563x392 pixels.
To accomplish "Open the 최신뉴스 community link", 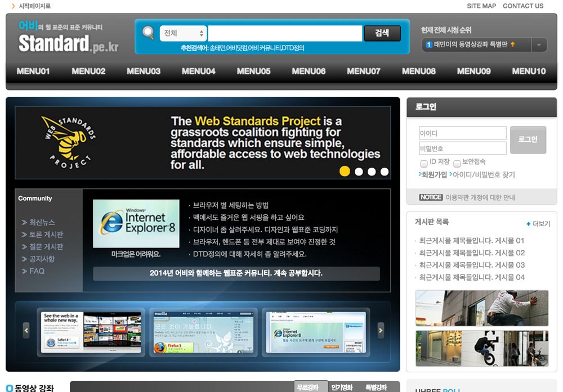I will [x=42, y=222].
